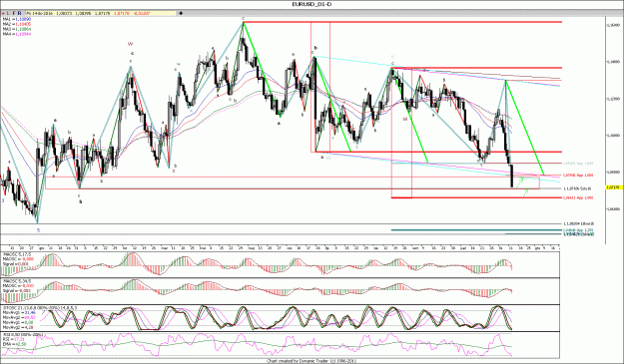Click the pale App 1,618 level label
This screenshot has height=364, width=624.
click(578, 164)
